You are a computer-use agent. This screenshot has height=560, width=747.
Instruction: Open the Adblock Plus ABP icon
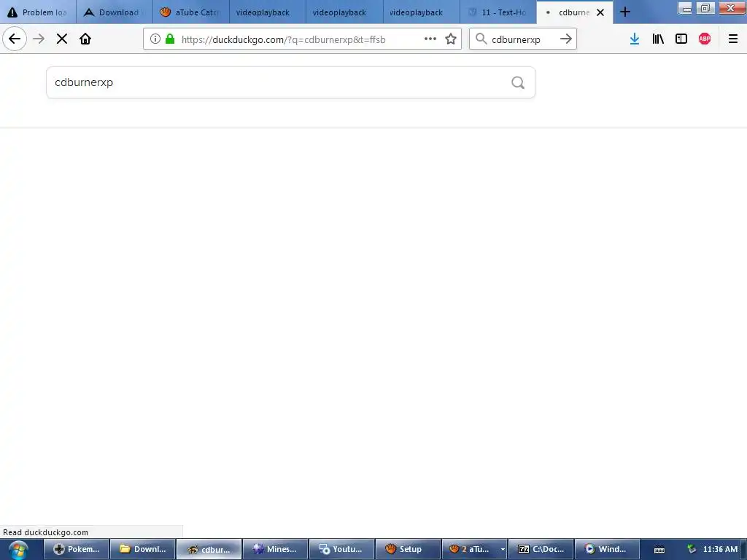coord(705,39)
